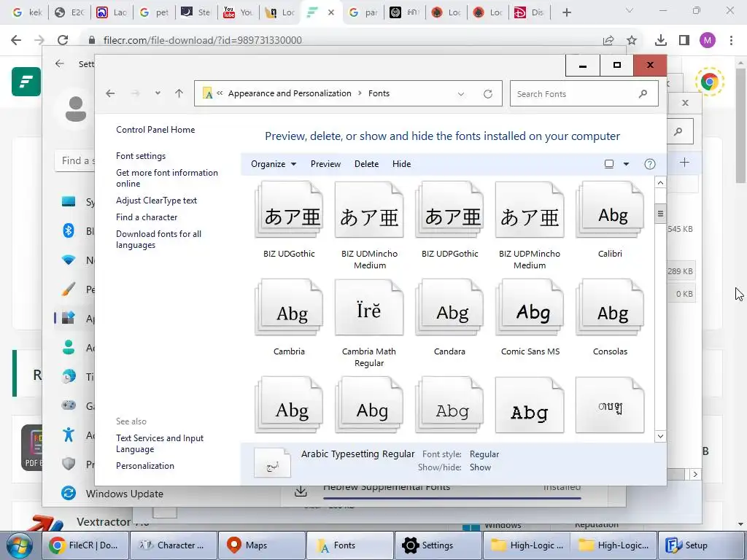The image size is (747, 560).
Task: Click the Khmer-script font thumbnail in last row
Action: (x=610, y=405)
